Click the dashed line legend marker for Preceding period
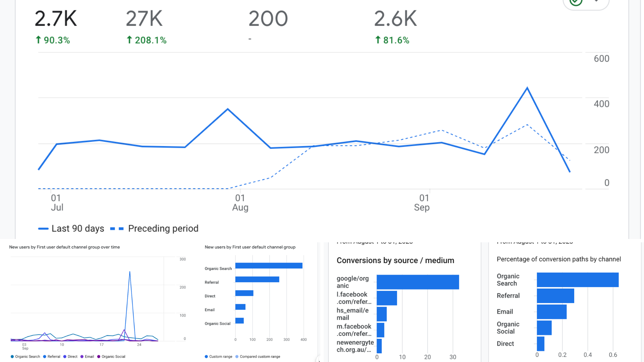Image resolution: width=644 pixels, height=362 pixels. [117, 229]
